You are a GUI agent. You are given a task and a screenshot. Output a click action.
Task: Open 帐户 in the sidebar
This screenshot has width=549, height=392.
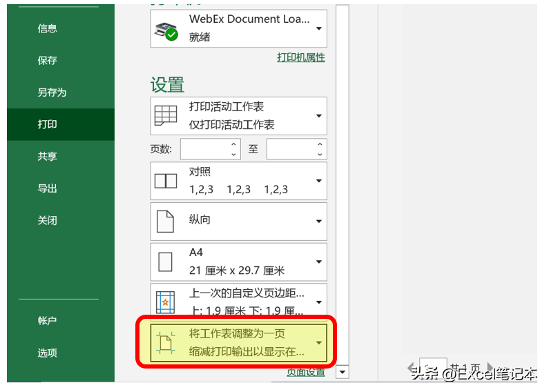47,321
